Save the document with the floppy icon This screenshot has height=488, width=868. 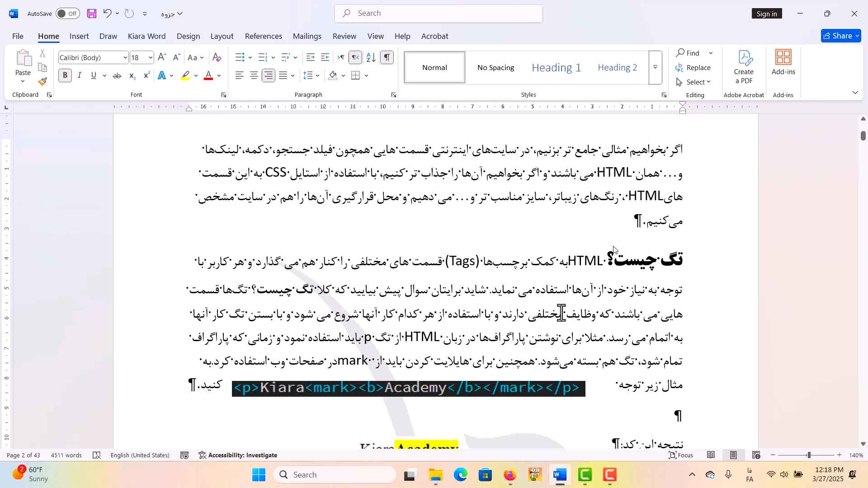(x=92, y=14)
